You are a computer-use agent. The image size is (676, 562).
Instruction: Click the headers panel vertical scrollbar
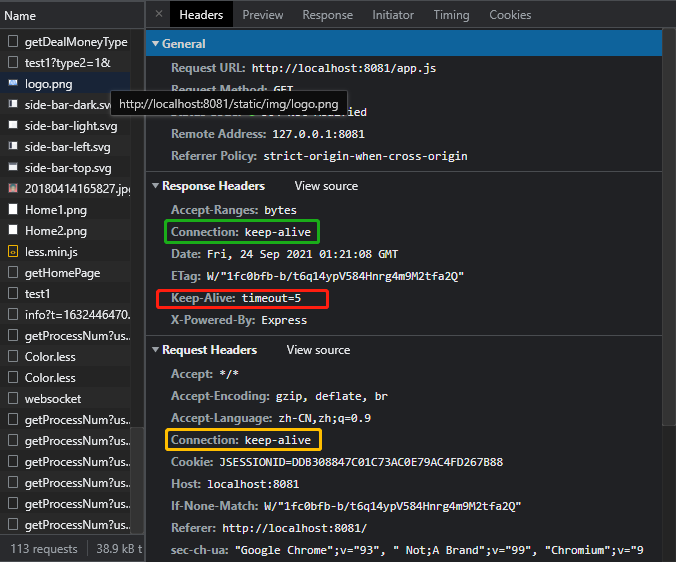669,226
